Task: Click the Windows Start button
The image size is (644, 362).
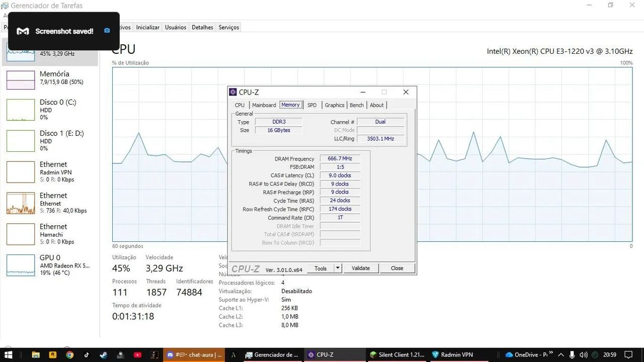Action: tap(8, 354)
